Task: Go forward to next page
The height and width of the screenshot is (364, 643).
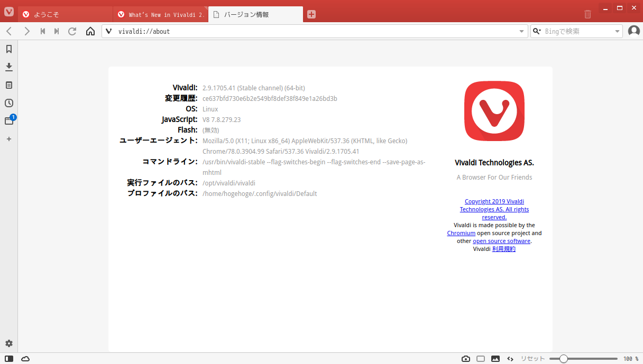Action: [27, 31]
